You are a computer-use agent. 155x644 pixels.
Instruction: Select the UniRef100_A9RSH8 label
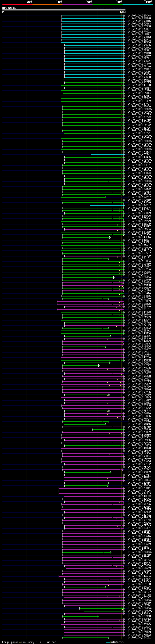point(139,77)
